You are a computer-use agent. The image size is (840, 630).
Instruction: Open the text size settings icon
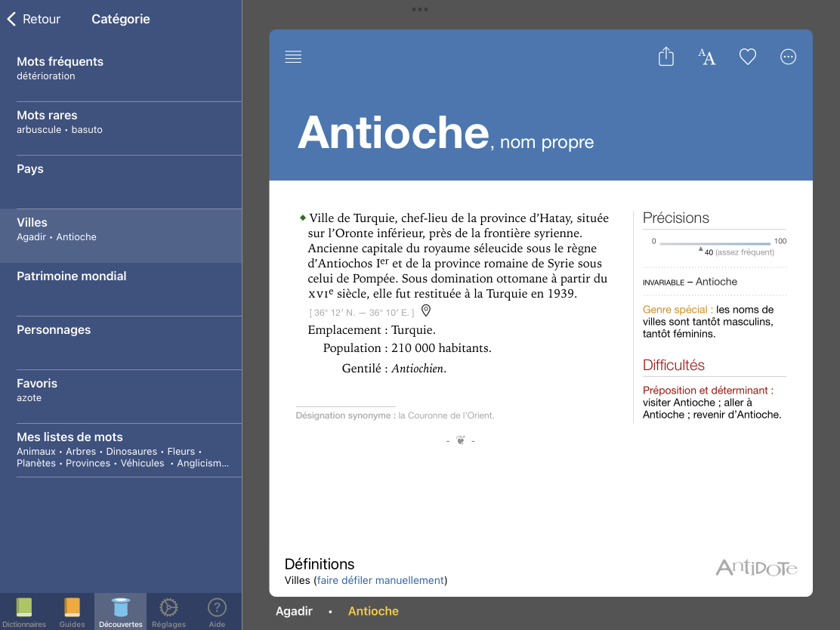pyautogui.click(x=706, y=57)
